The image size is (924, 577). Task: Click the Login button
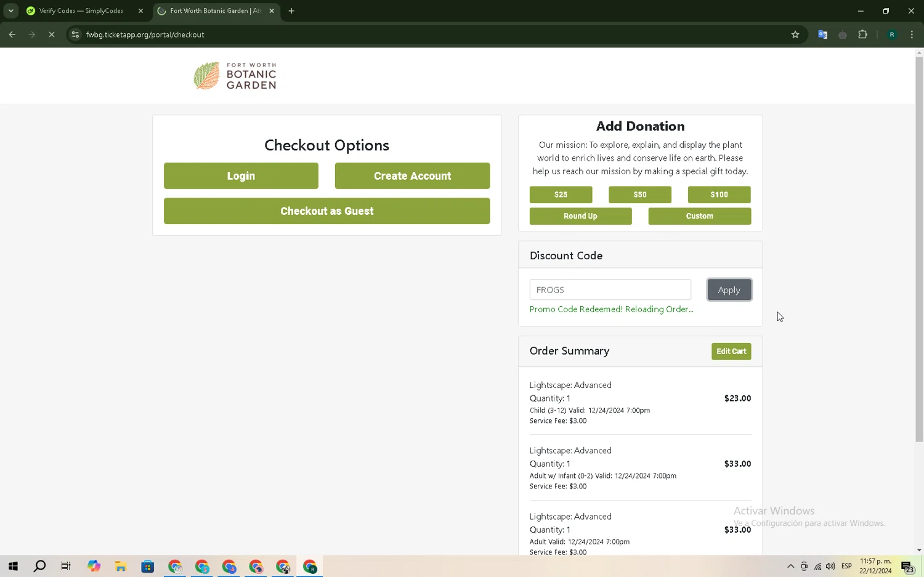click(x=241, y=176)
